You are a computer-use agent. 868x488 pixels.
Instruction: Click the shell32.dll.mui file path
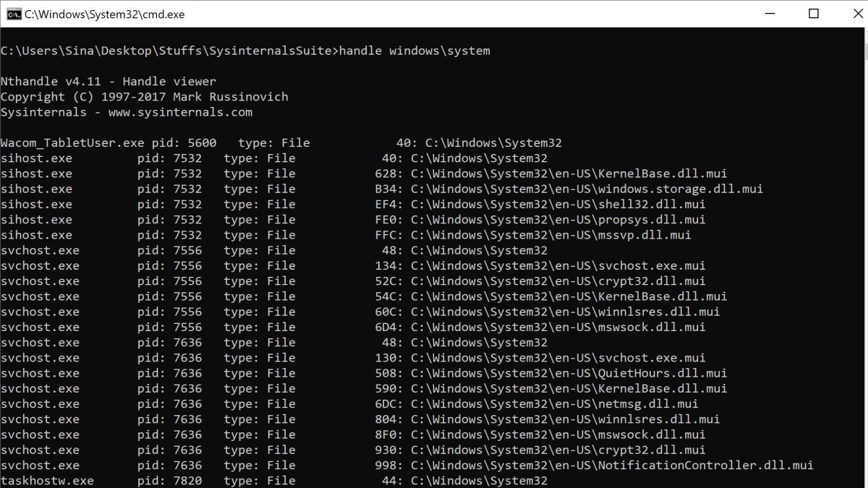pos(558,204)
